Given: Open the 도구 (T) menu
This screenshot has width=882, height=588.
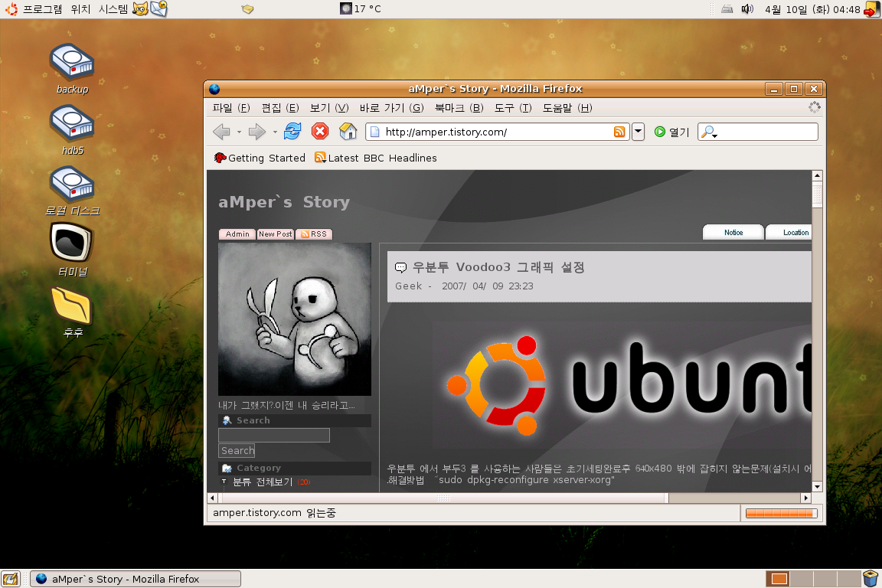Looking at the screenshot, I should click(513, 107).
